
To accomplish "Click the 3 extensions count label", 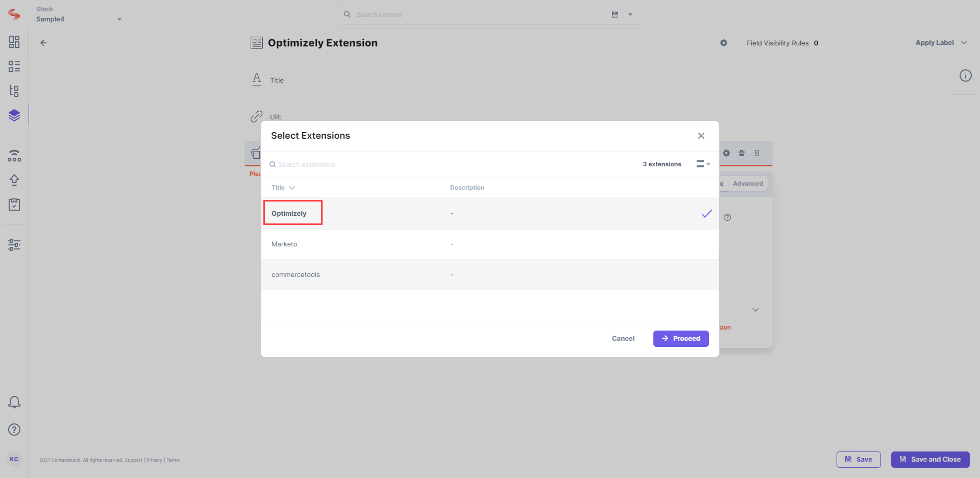I will click(661, 164).
